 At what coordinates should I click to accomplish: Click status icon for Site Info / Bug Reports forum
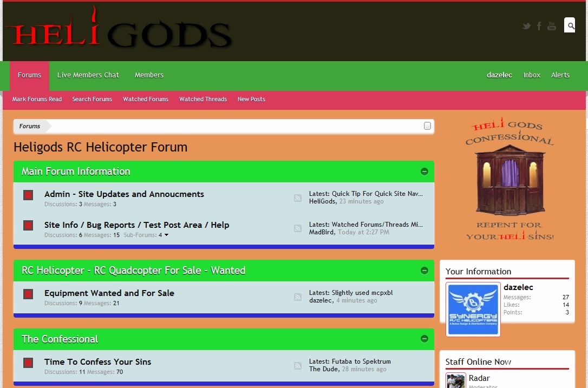[x=28, y=225]
